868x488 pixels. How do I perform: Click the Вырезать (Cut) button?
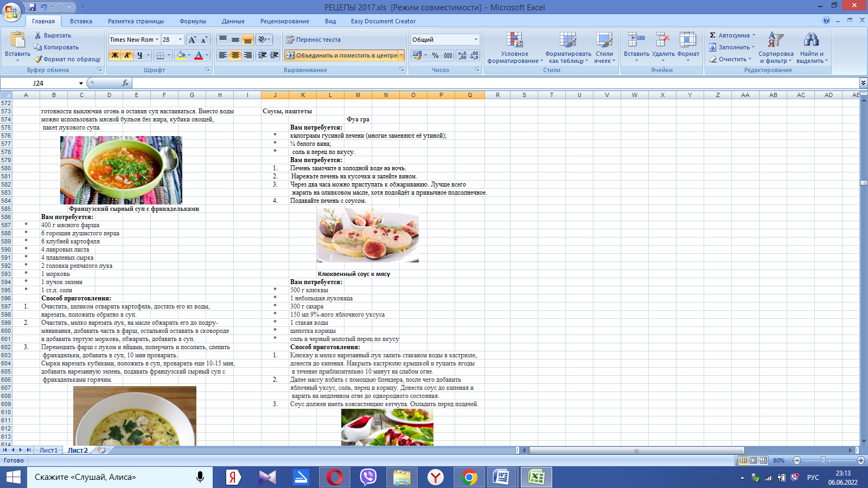[53, 35]
